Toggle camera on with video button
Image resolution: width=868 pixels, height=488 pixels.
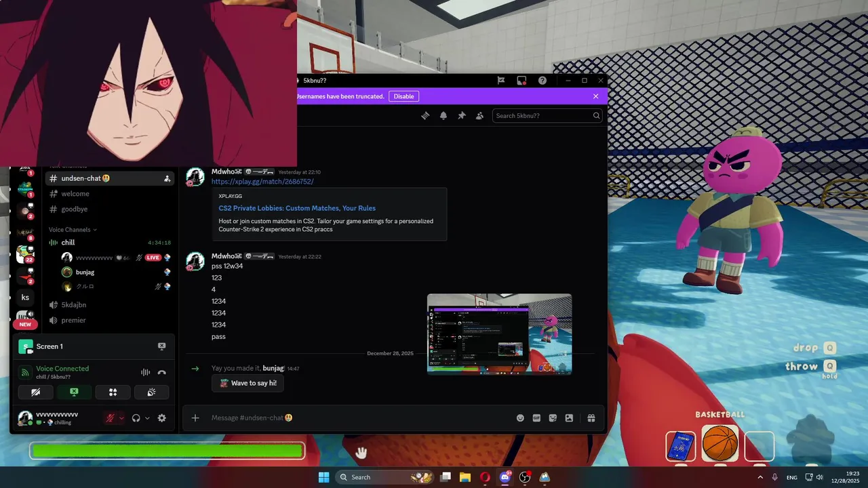[35, 392]
